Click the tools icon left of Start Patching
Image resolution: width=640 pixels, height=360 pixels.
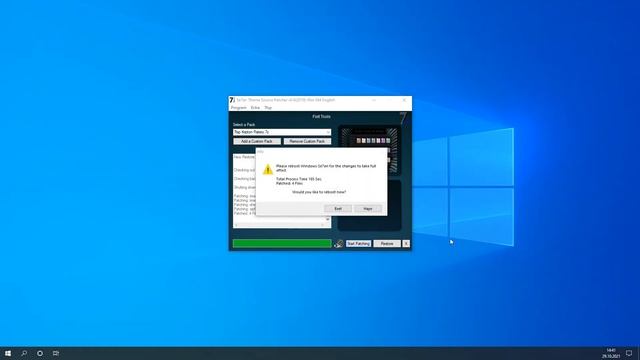(339, 244)
